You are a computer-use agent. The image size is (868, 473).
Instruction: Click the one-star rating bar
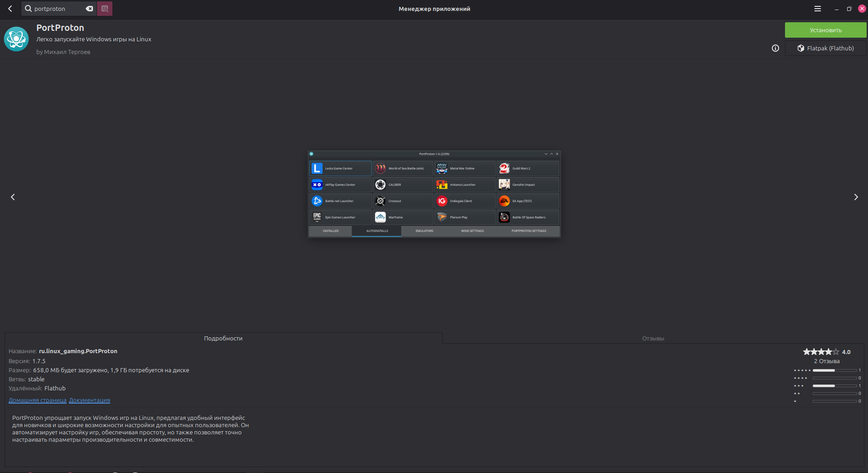(834, 401)
